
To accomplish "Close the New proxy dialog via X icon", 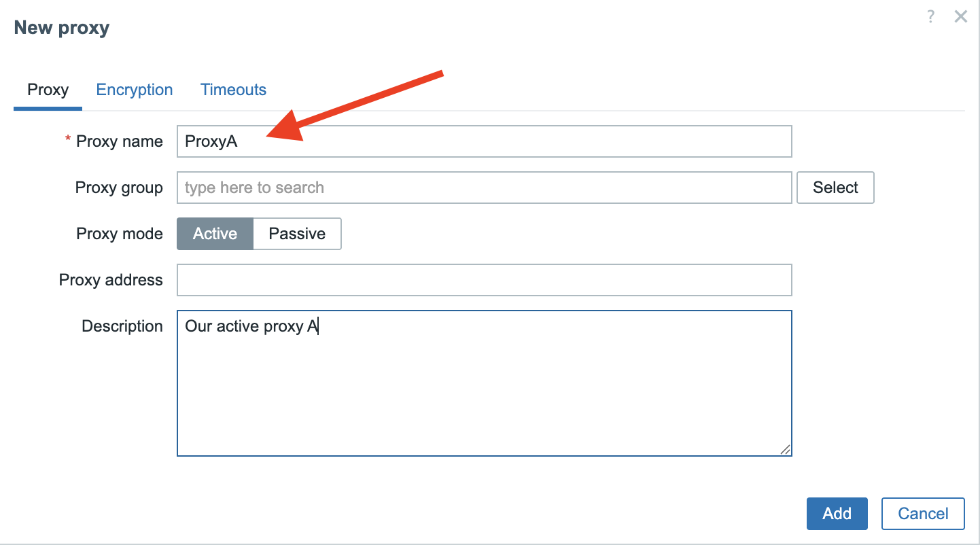I will [960, 16].
